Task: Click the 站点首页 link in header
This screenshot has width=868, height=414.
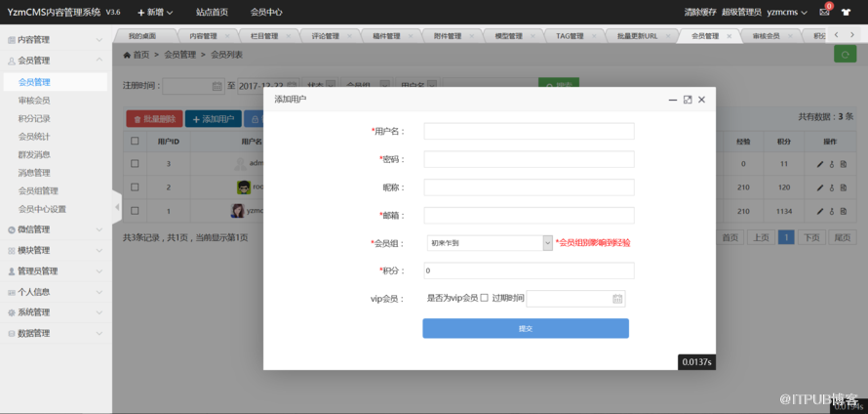Action: pos(212,12)
